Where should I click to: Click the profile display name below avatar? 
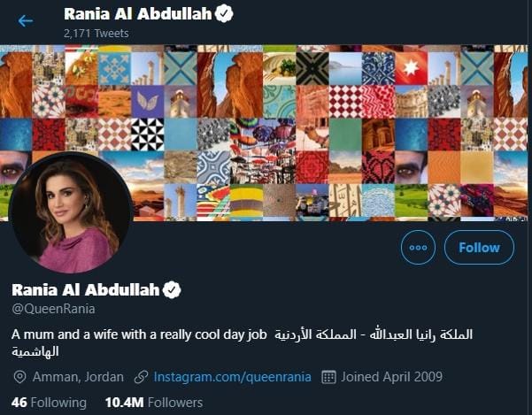coord(86,290)
